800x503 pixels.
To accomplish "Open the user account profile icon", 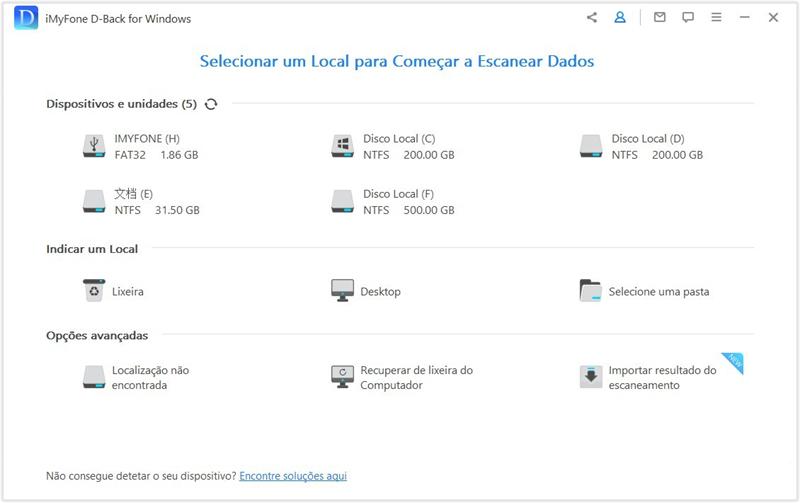I will tap(620, 18).
